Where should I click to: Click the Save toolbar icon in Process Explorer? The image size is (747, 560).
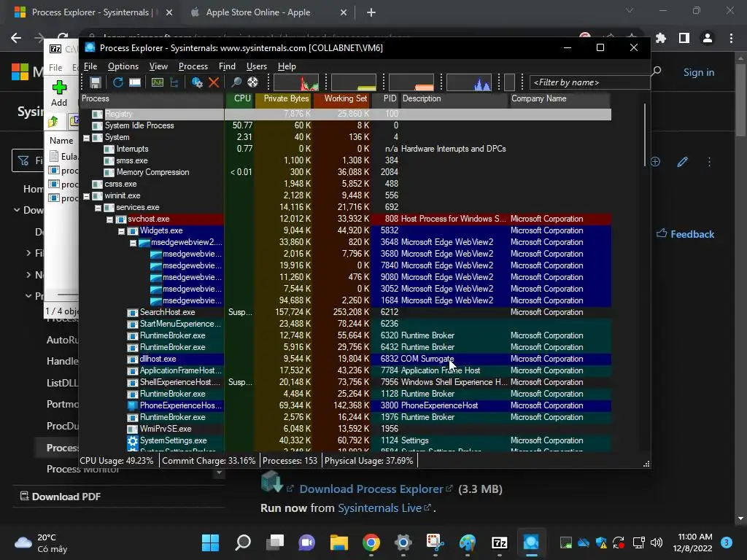tap(96, 82)
